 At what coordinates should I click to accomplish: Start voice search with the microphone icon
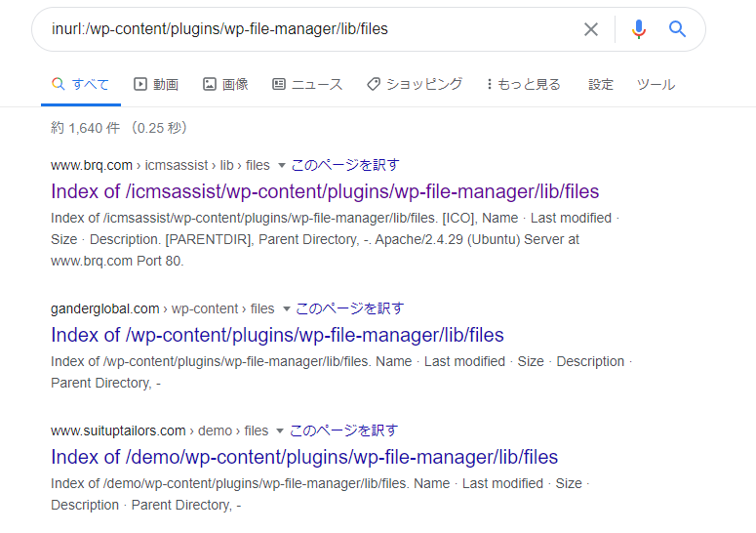click(x=638, y=29)
